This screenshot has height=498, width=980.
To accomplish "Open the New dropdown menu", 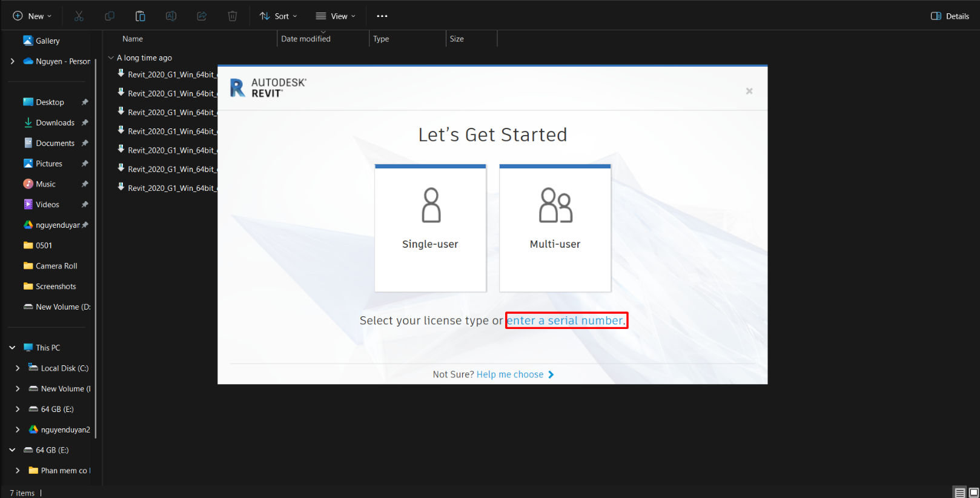I will (x=32, y=16).
